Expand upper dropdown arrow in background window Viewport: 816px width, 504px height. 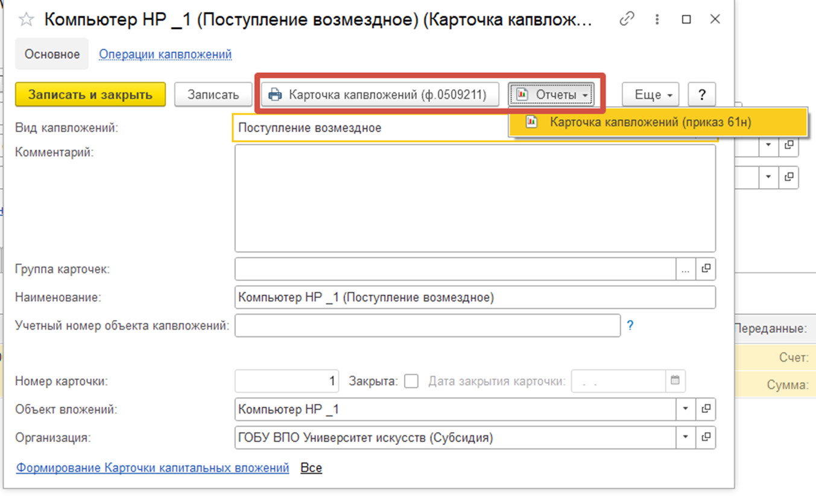(769, 145)
